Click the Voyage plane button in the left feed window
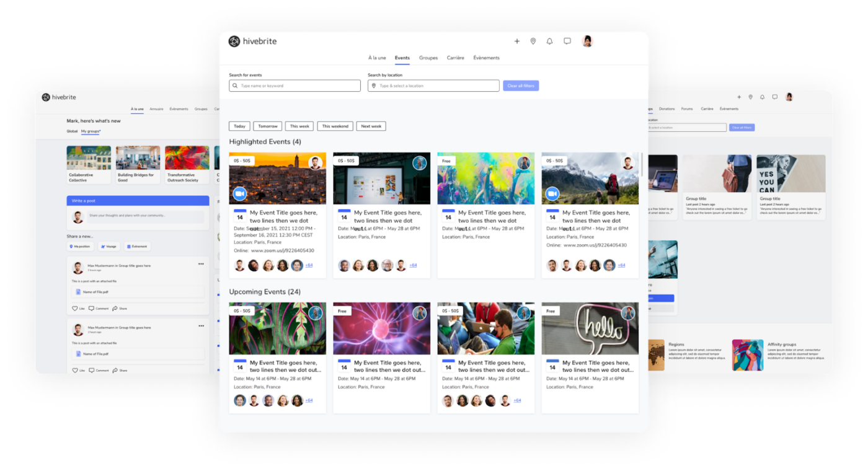Image resolution: width=868 pixels, height=471 pixels. coord(108,247)
